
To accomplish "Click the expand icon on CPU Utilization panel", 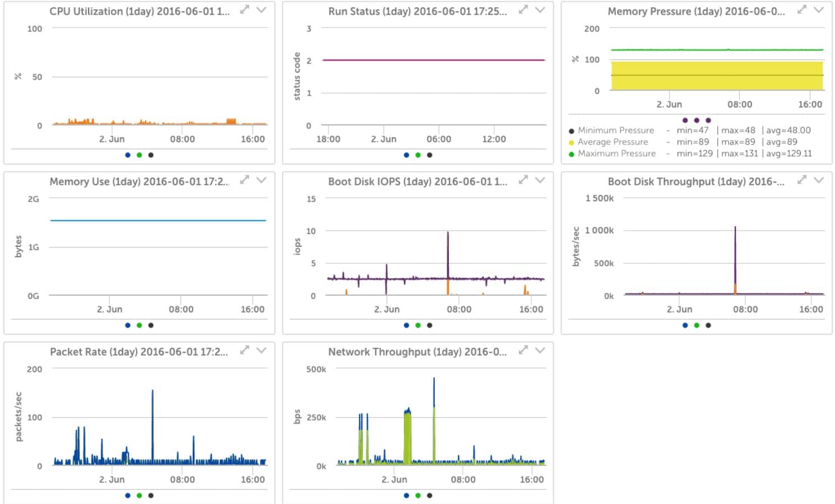I will [x=244, y=10].
